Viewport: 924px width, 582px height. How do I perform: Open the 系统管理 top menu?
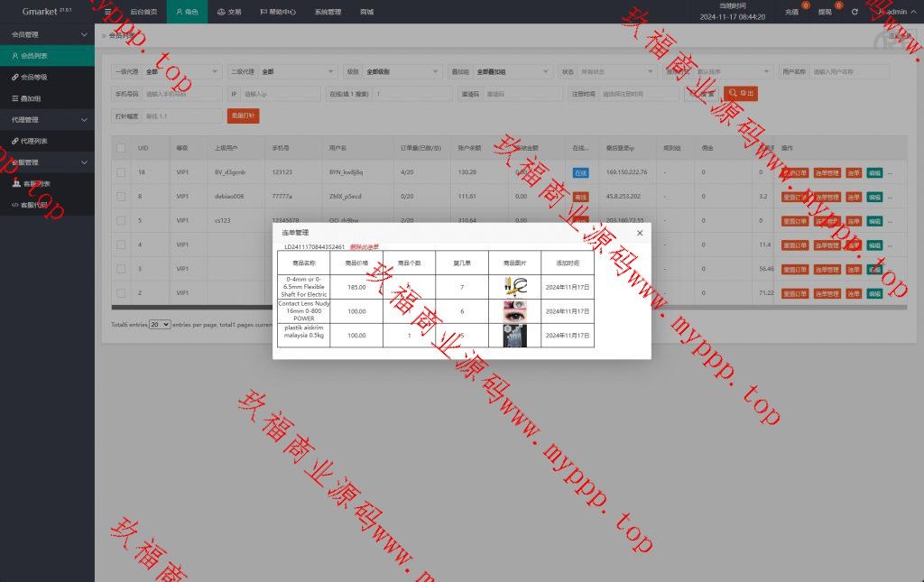[x=328, y=12]
